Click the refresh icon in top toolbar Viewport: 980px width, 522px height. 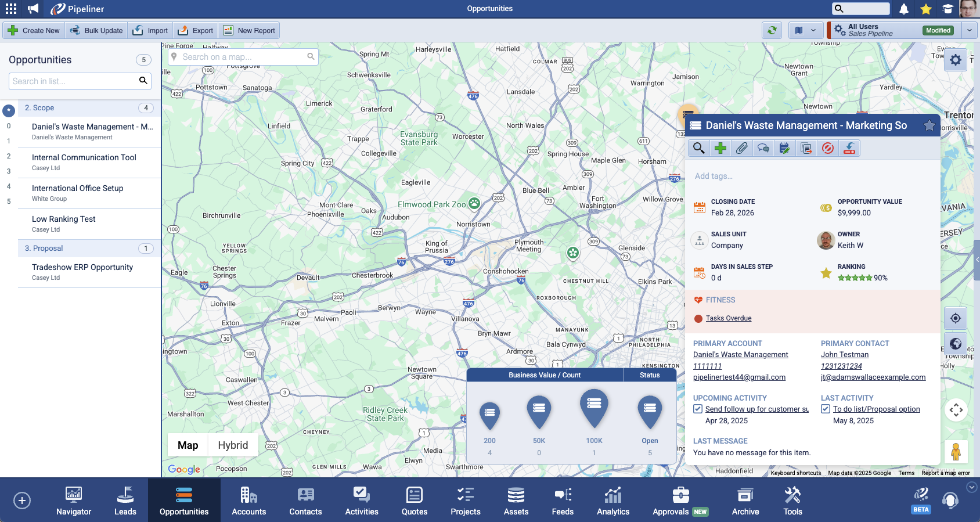pyautogui.click(x=772, y=31)
